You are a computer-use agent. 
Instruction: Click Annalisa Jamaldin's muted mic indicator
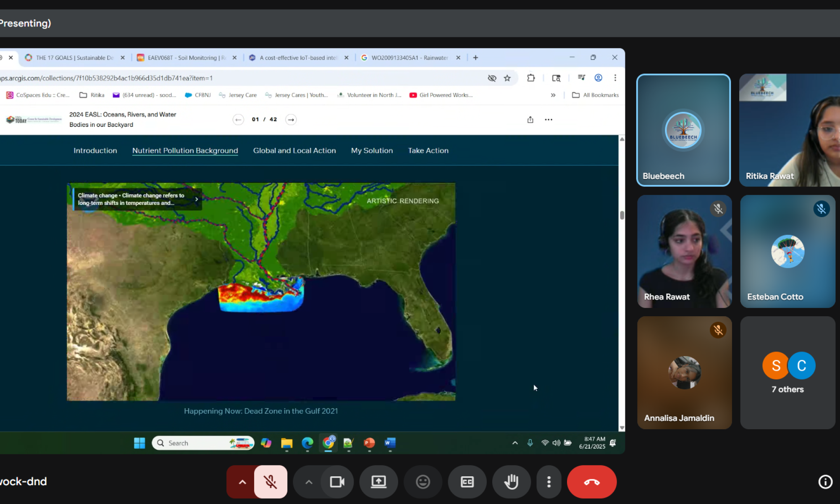[718, 330]
